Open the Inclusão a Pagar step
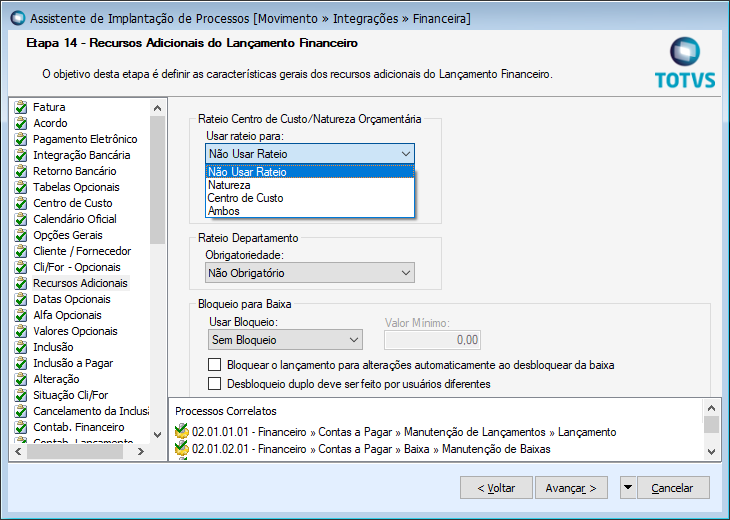Screen dimensions: 730x520 [73, 363]
